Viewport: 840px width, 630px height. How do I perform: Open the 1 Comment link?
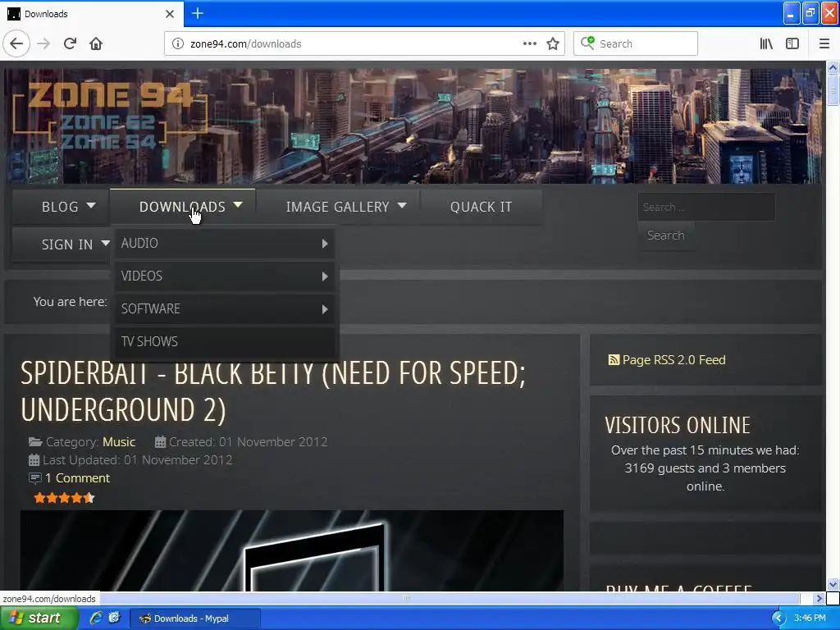77,478
